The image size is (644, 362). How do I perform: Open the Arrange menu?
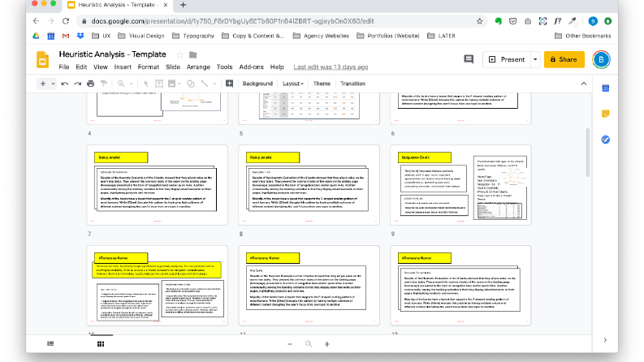198,67
